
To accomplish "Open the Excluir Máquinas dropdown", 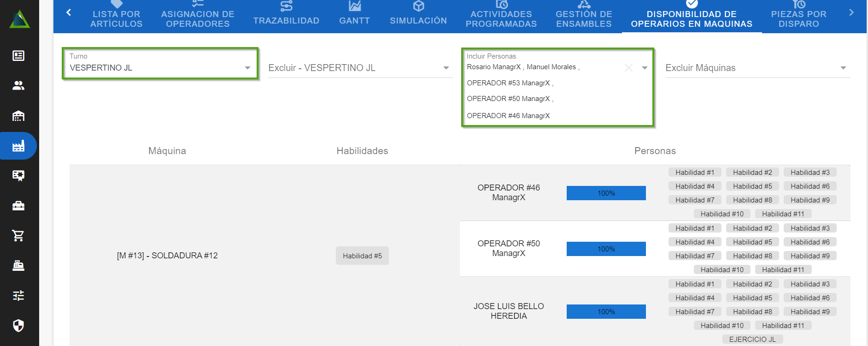I will [x=843, y=68].
